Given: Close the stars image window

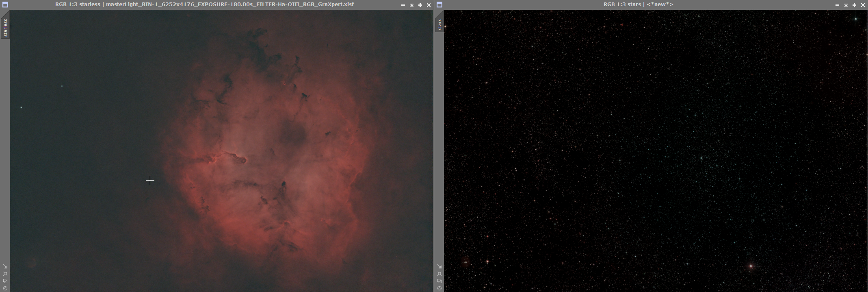Looking at the screenshot, I should (x=863, y=5).
